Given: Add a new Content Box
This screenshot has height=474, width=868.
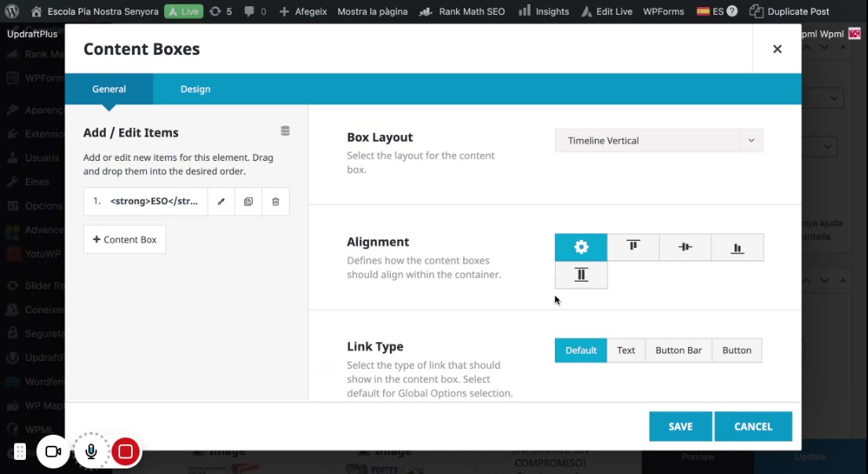Looking at the screenshot, I should (125, 239).
